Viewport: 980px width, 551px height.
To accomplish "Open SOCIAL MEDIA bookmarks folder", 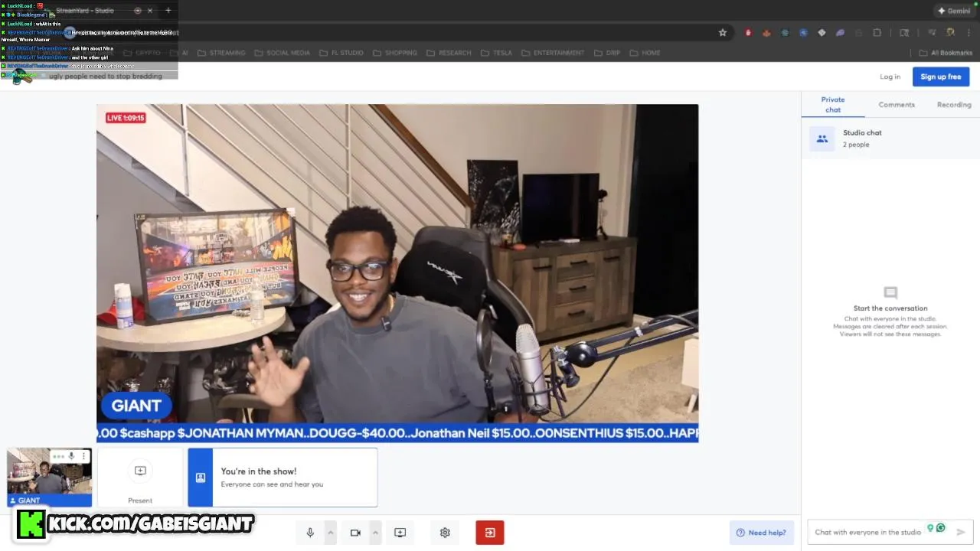I will click(283, 53).
